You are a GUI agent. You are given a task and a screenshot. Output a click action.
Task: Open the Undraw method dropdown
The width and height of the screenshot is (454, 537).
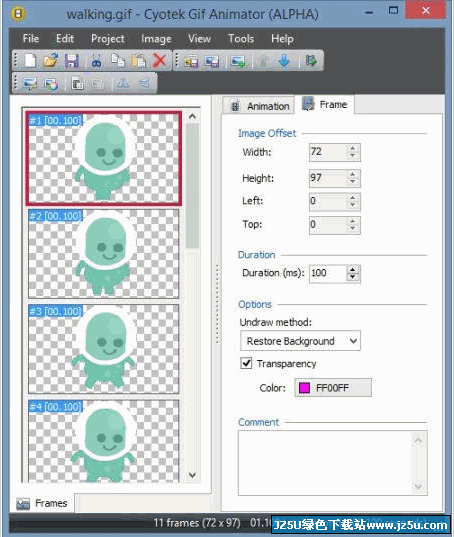pyautogui.click(x=300, y=341)
